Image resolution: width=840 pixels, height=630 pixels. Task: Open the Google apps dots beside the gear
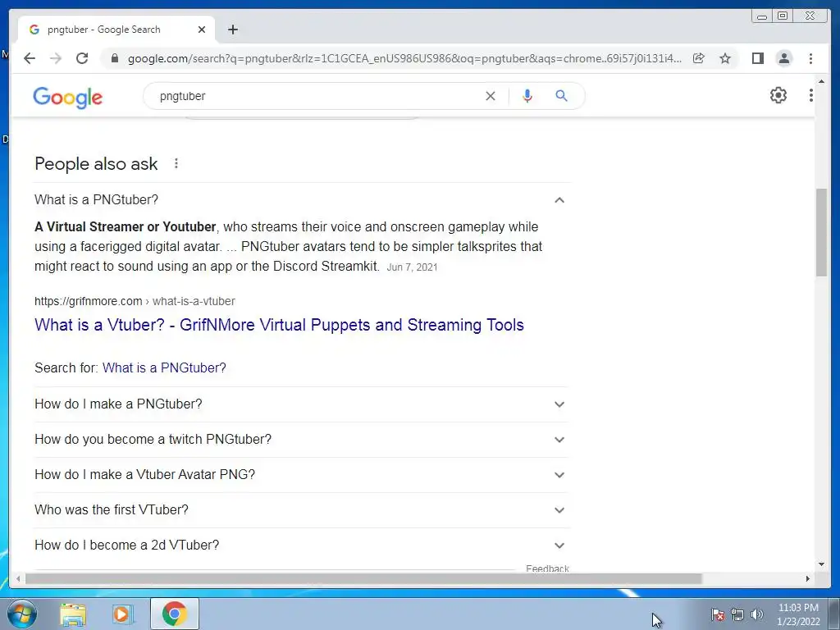pos(811,95)
